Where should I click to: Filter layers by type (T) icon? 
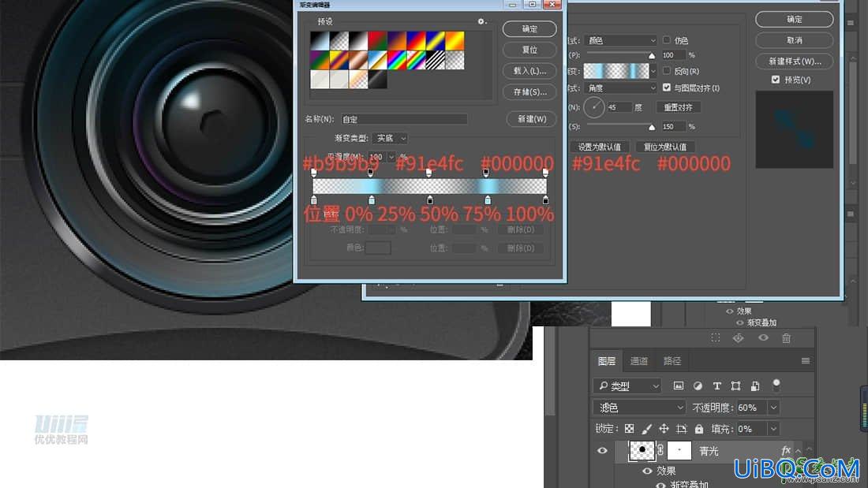coord(716,386)
